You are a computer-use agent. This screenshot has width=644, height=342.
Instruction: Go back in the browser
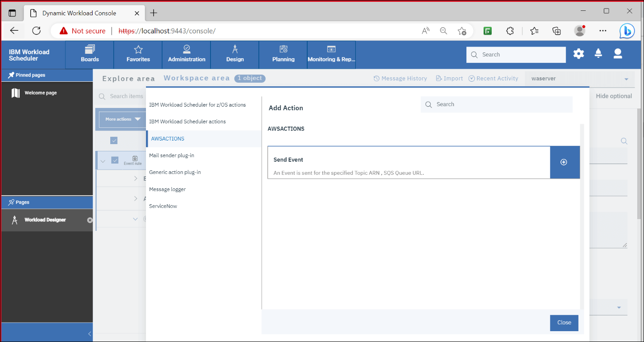click(14, 31)
